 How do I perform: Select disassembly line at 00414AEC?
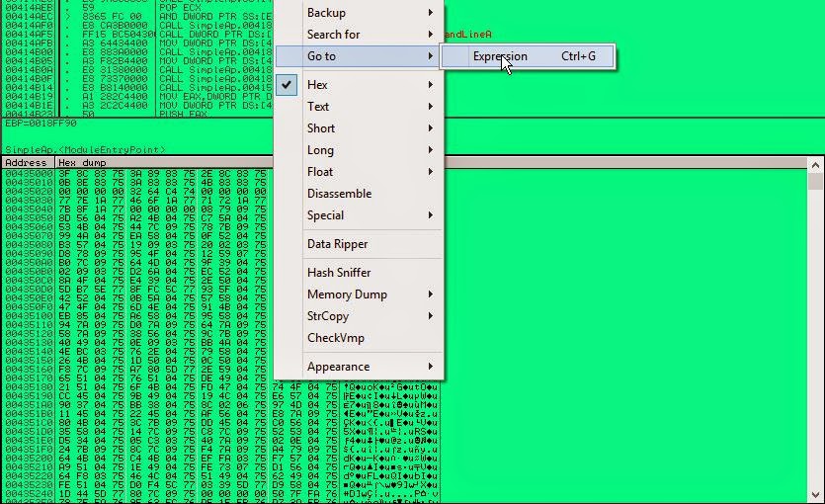click(x=138, y=17)
